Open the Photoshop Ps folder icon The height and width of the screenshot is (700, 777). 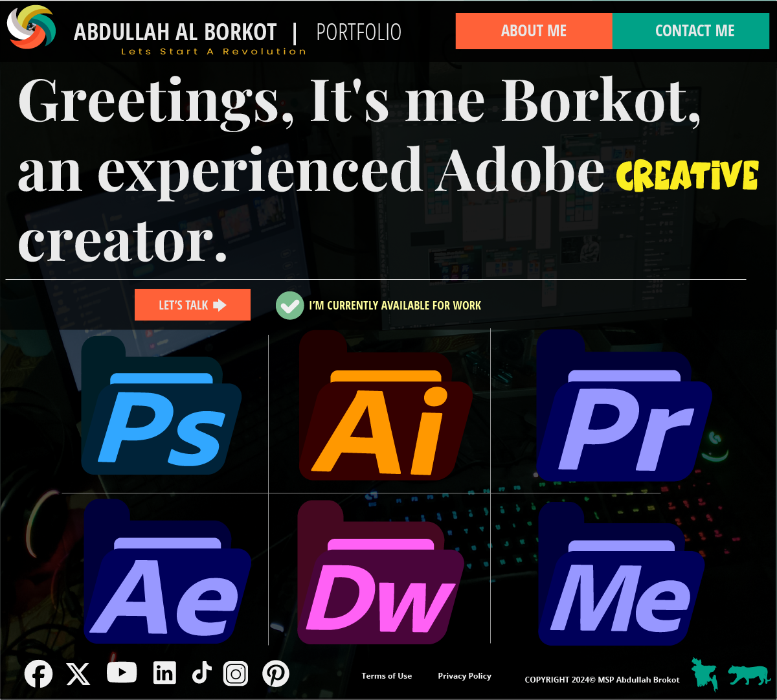161,406
